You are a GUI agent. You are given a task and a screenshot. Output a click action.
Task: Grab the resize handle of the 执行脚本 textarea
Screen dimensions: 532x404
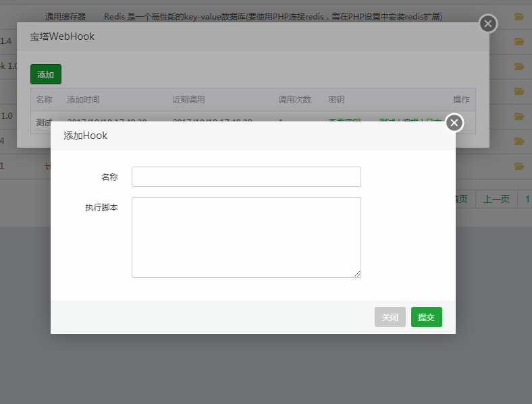coord(357,274)
